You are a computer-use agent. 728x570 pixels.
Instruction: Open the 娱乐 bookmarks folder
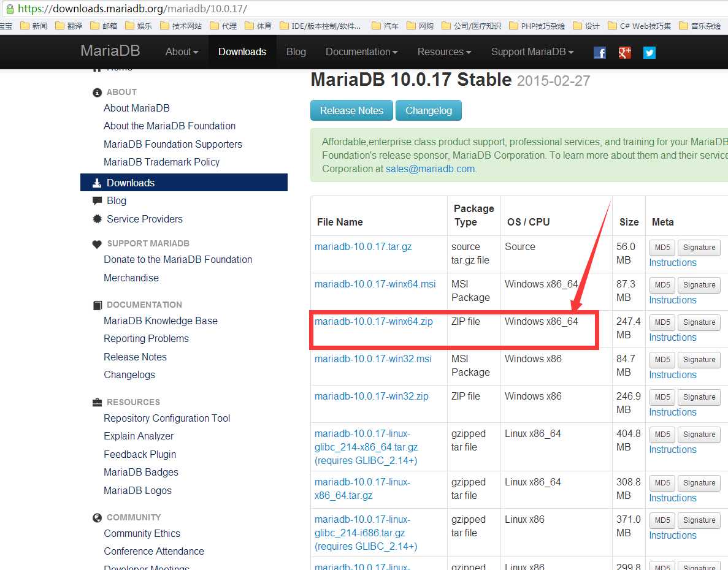[x=139, y=26]
